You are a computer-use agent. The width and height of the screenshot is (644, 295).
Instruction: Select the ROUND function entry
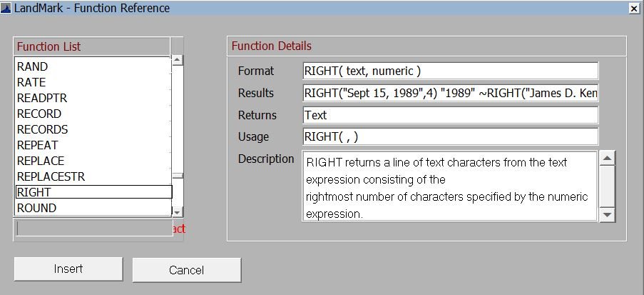coord(36,208)
